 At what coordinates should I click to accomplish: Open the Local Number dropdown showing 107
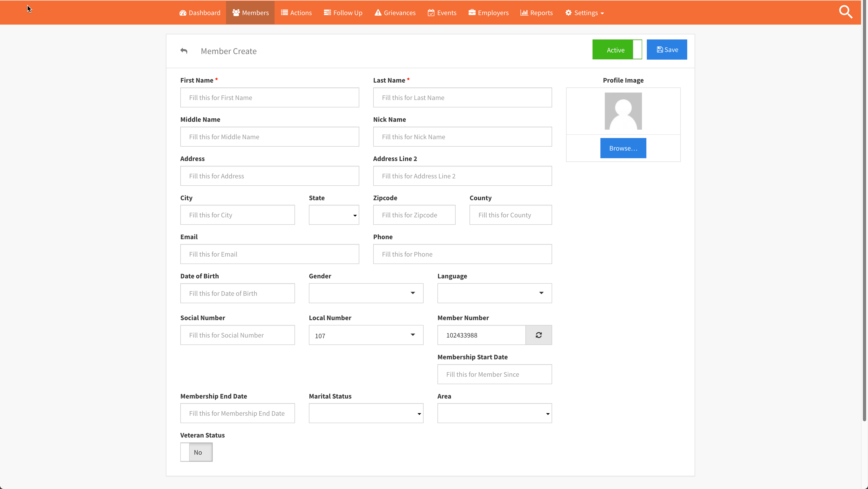tap(366, 335)
